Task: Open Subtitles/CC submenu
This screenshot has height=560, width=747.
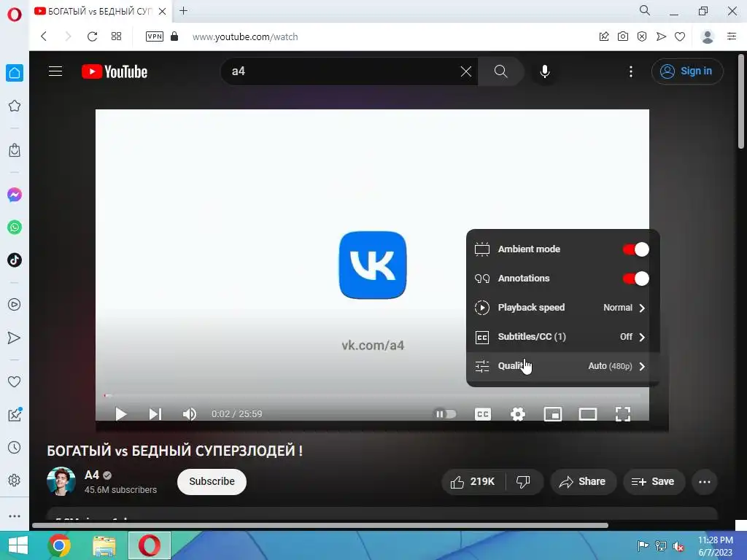Action: pyautogui.click(x=562, y=337)
